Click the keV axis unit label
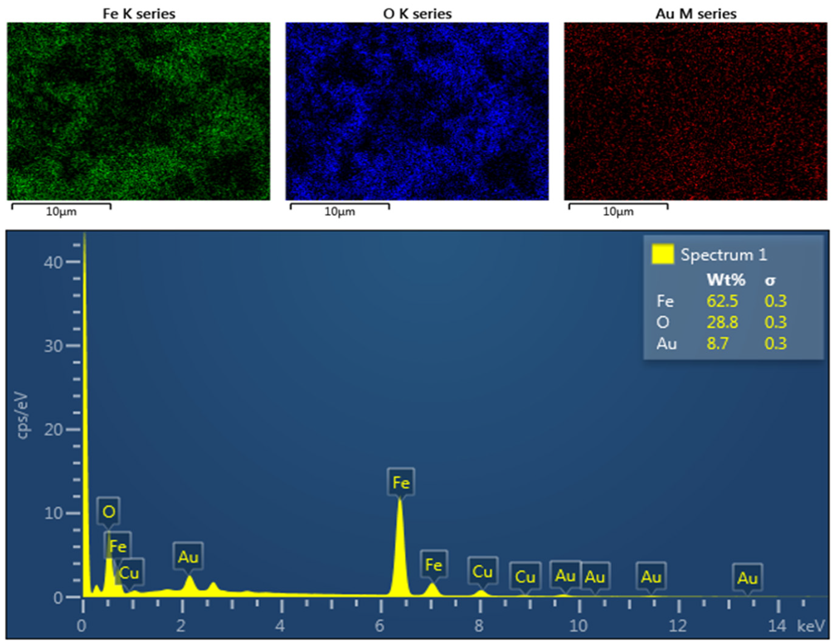The height and width of the screenshot is (644, 834). [811, 626]
